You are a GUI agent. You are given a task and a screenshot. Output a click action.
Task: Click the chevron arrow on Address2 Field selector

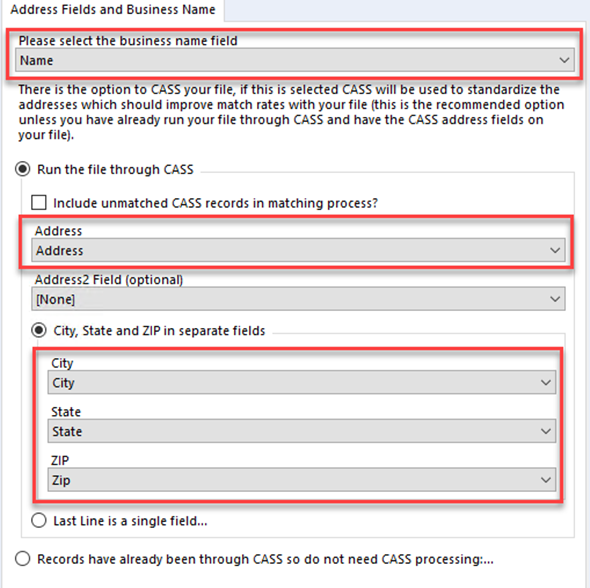[x=555, y=299]
